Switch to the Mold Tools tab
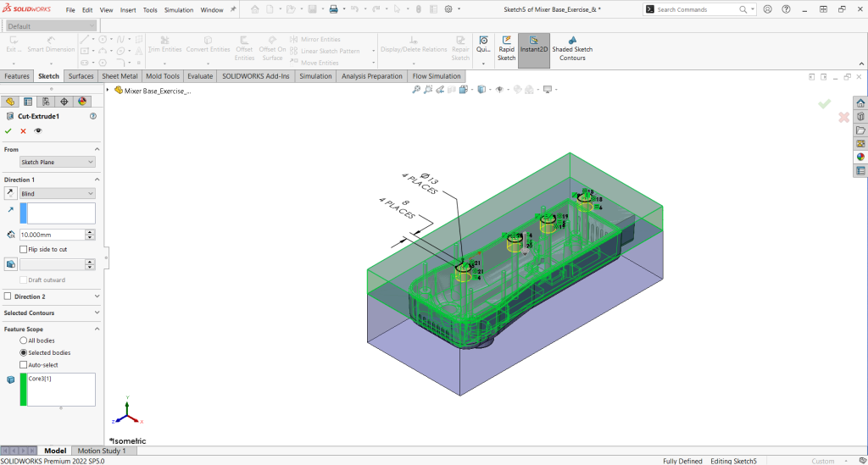Viewport: 868px width, 465px height. [163, 76]
